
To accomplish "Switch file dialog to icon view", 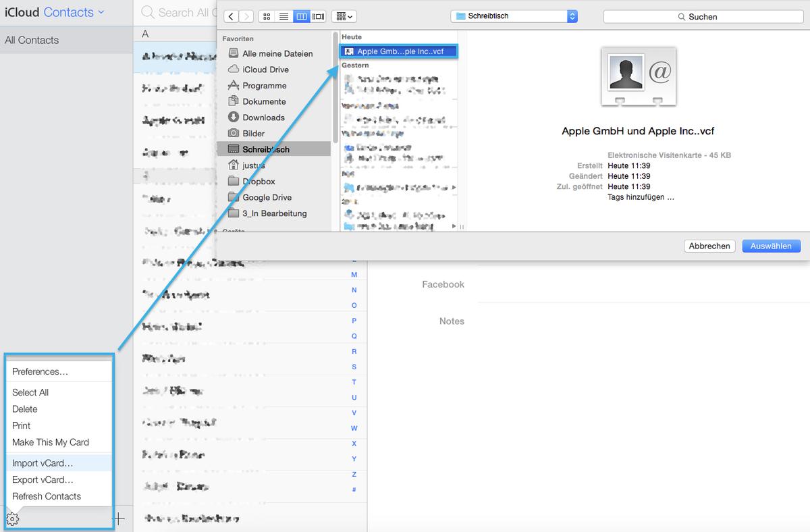I will point(267,16).
